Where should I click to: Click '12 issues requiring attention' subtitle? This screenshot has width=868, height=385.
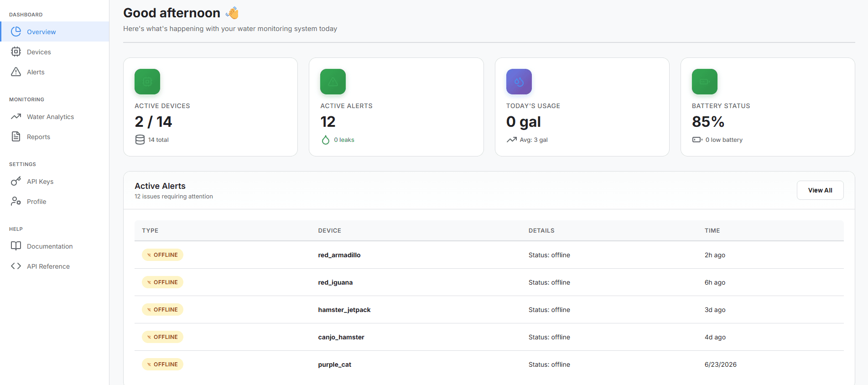tap(174, 197)
